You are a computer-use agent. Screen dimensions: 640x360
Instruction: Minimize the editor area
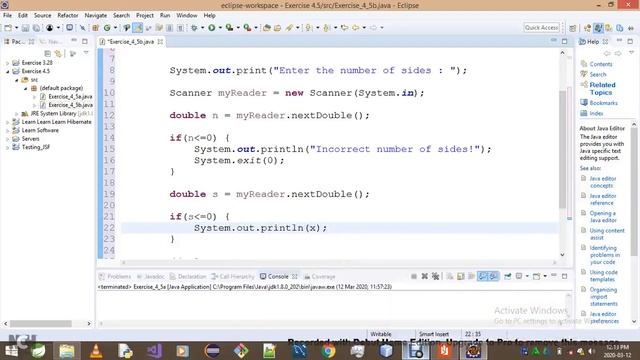point(554,41)
